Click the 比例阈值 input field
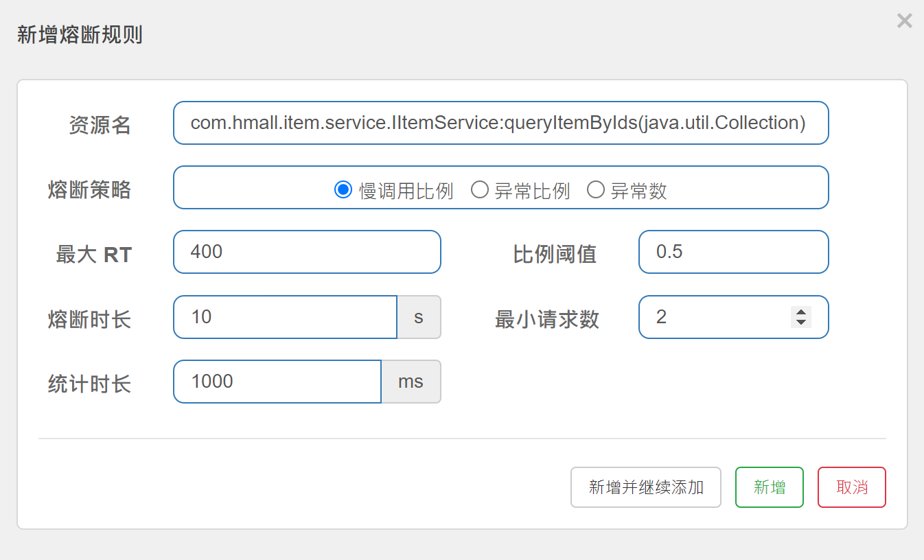The height and width of the screenshot is (560, 924). [734, 252]
